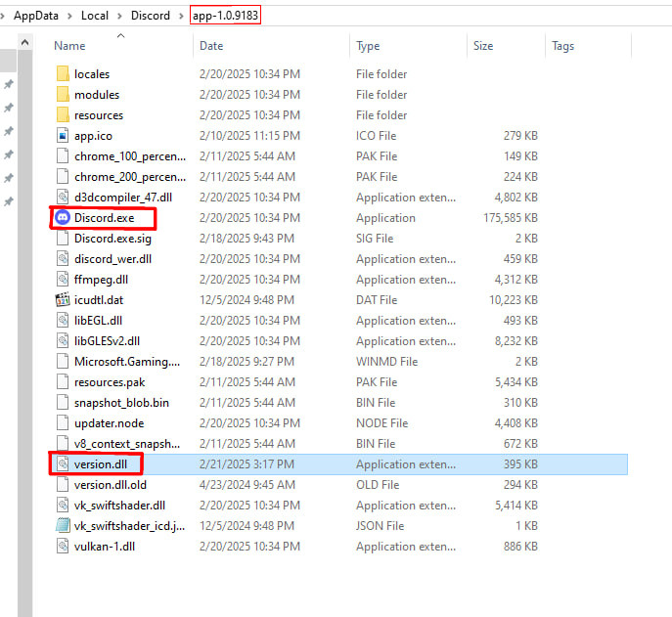Image resolution: width=672 pixels, height=617 pixels.
Task: Click the version.dll file icon
Action: point(63,464)
